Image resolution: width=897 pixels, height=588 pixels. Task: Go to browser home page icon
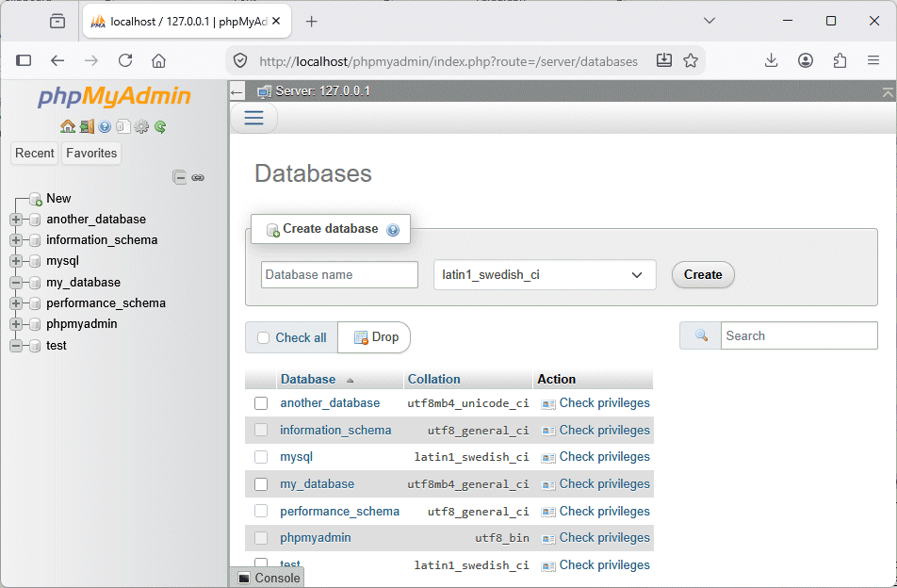[158, 60]
